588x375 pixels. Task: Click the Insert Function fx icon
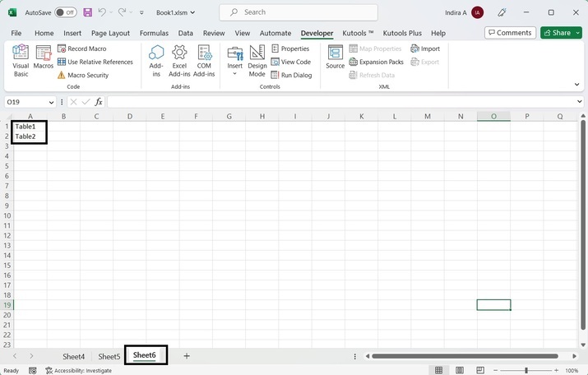pos(99,102)
